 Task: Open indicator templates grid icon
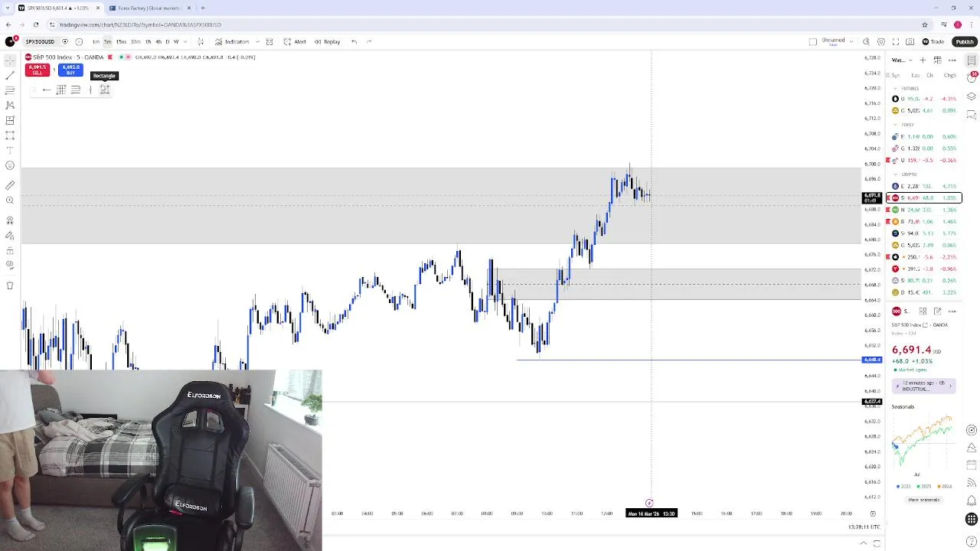click(x=269, y=41)
